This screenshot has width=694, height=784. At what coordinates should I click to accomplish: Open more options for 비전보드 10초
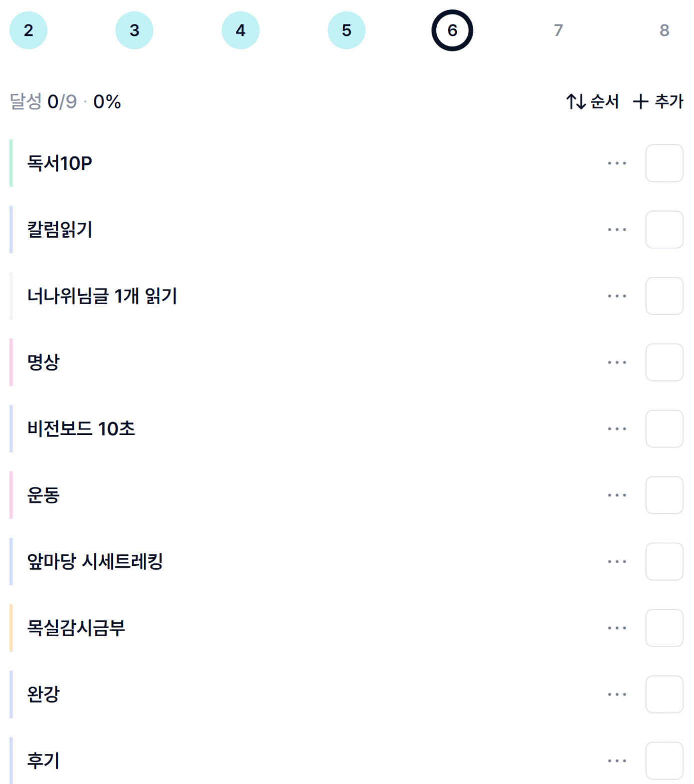617,429
